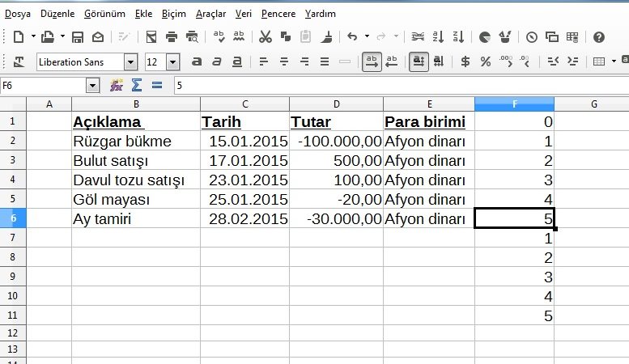This screenshot has height=364, width=629.
Task: Open the Liberation Sans font name dropdown
Action: coord(130,61)
